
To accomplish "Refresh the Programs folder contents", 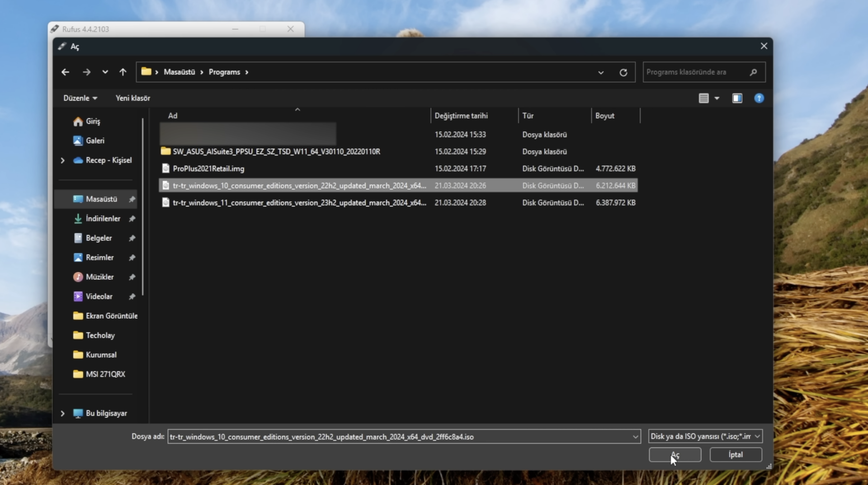I will [x=623, y=72].
